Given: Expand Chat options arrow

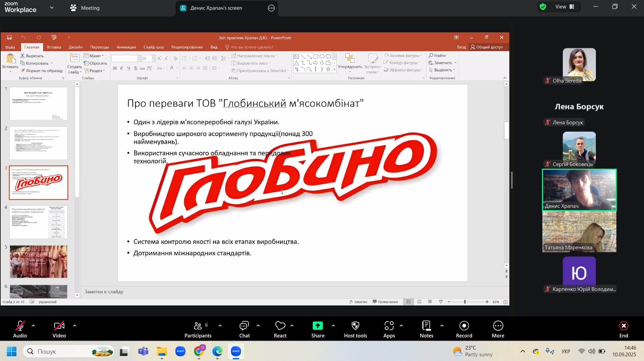Looking at the screenshot, I should pyautogui.click(x=258, y=326).
